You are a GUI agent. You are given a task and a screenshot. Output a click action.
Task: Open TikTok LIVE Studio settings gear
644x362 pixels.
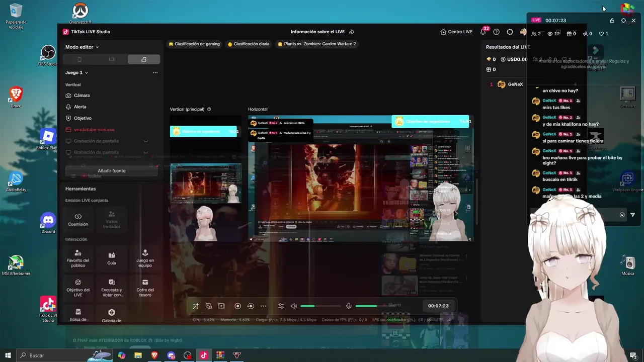(510, 32)
